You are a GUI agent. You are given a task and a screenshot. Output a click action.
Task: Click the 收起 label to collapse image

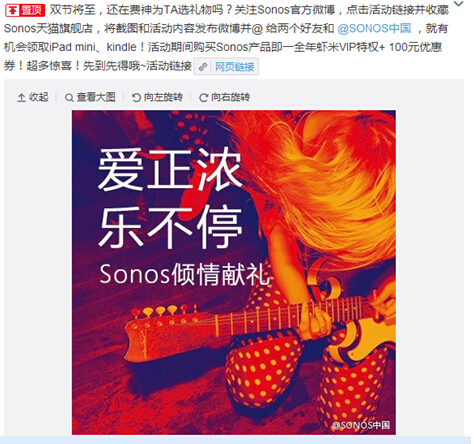click(39, 97)
